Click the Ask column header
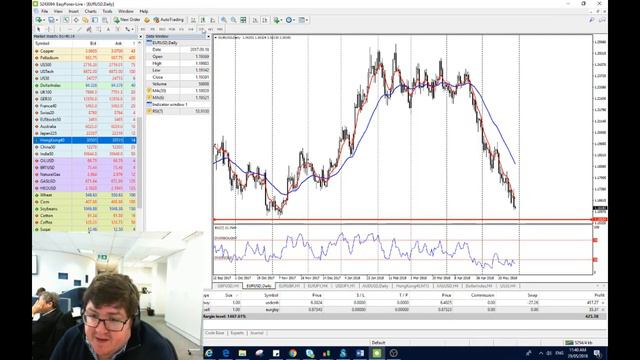Image resolution: width=640 pixels, height=360 pixels. 118,43
